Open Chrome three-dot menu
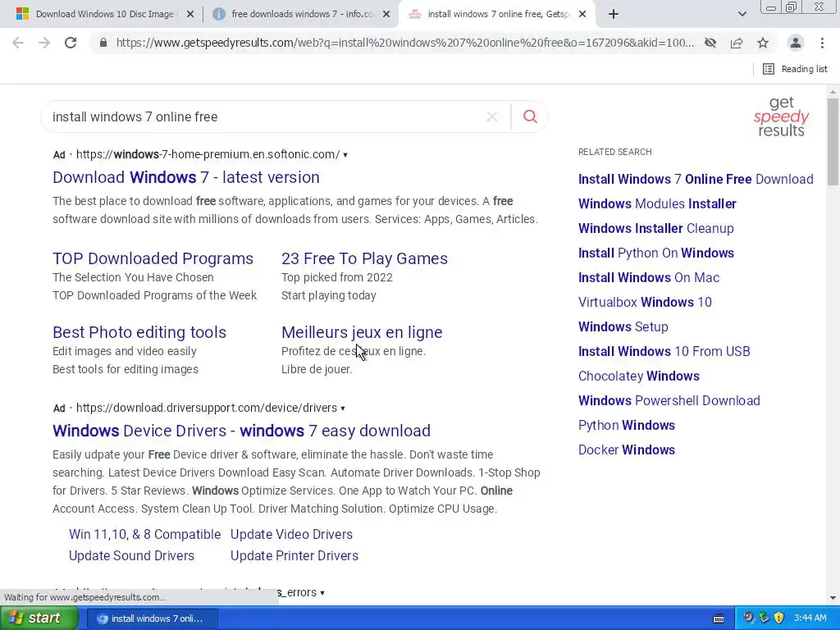The image size is (840, 630). (x=822, y=43)
